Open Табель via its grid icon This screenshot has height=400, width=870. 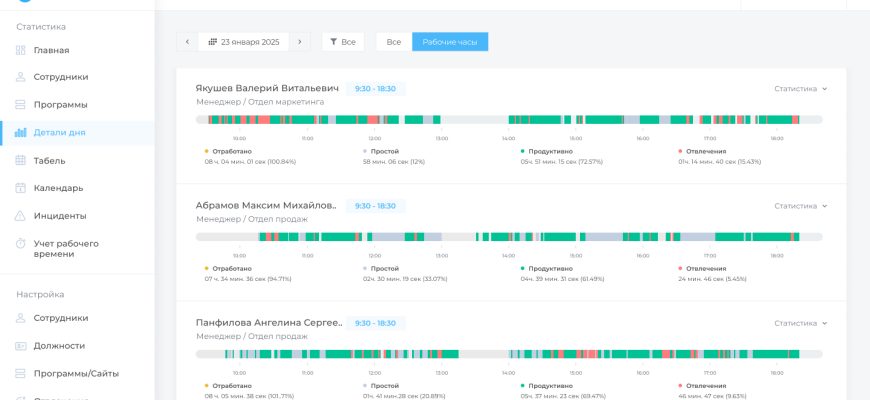tap(21, 160)
